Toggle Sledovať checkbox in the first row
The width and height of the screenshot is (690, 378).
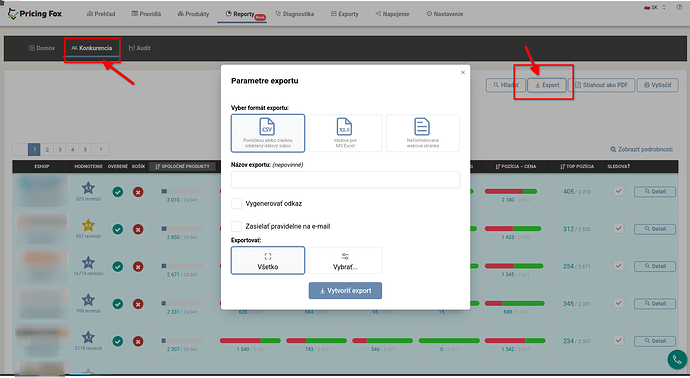[619, 191]
